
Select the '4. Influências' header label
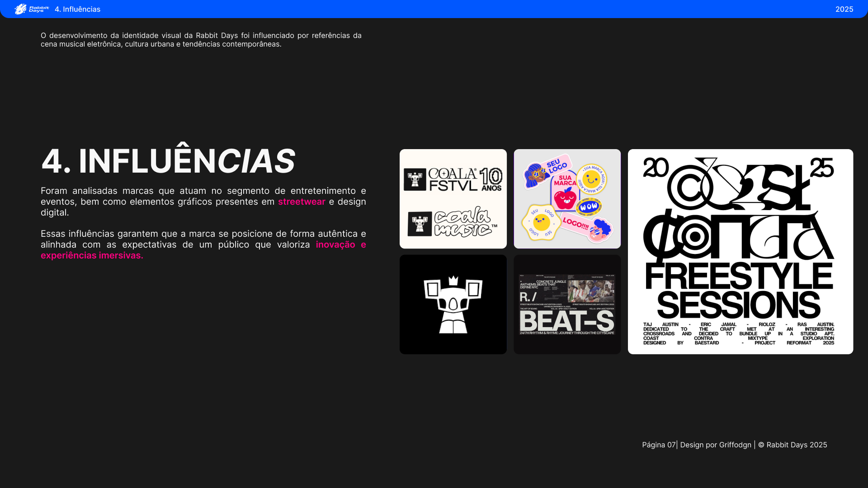click(78, 9)
